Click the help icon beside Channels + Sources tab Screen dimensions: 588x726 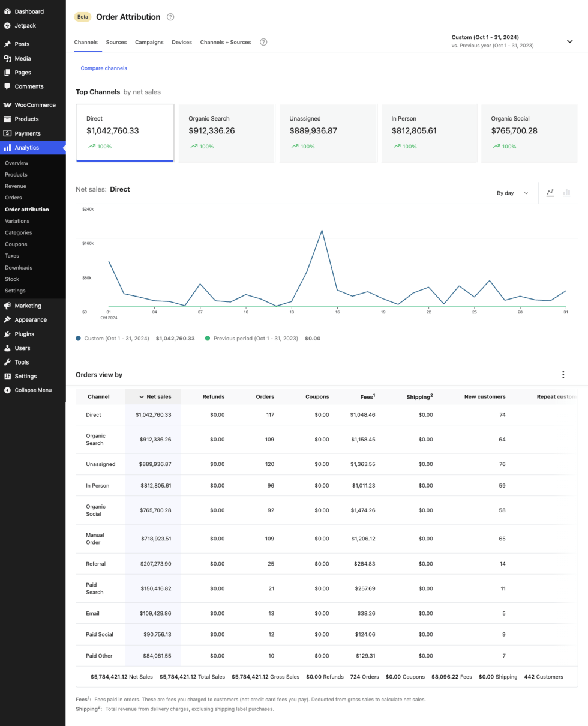(263, 43)
